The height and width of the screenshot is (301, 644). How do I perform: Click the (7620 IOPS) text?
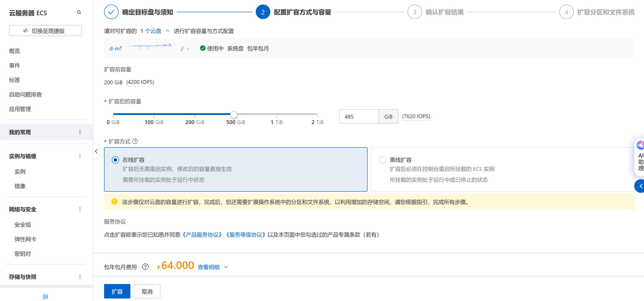pos(416,116)
